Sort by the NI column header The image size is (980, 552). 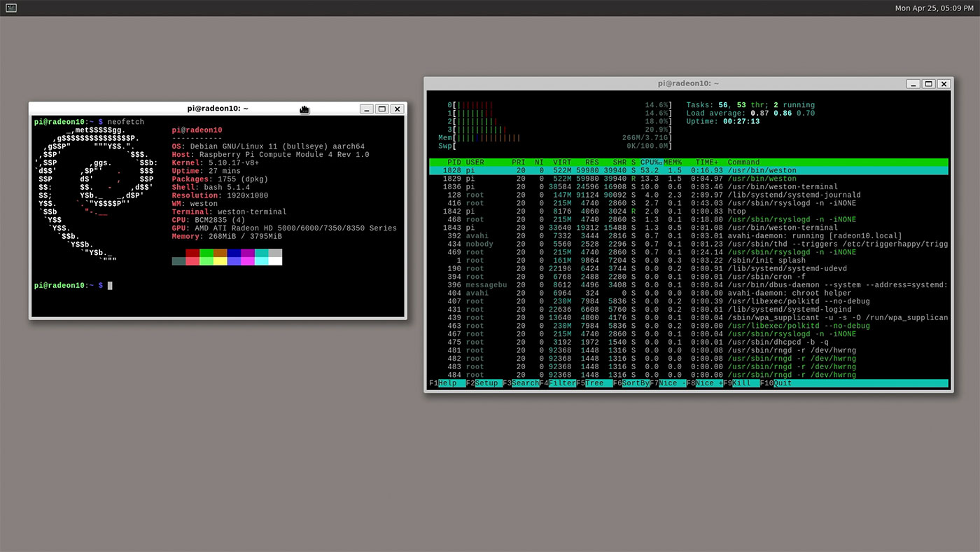[539, 162]
